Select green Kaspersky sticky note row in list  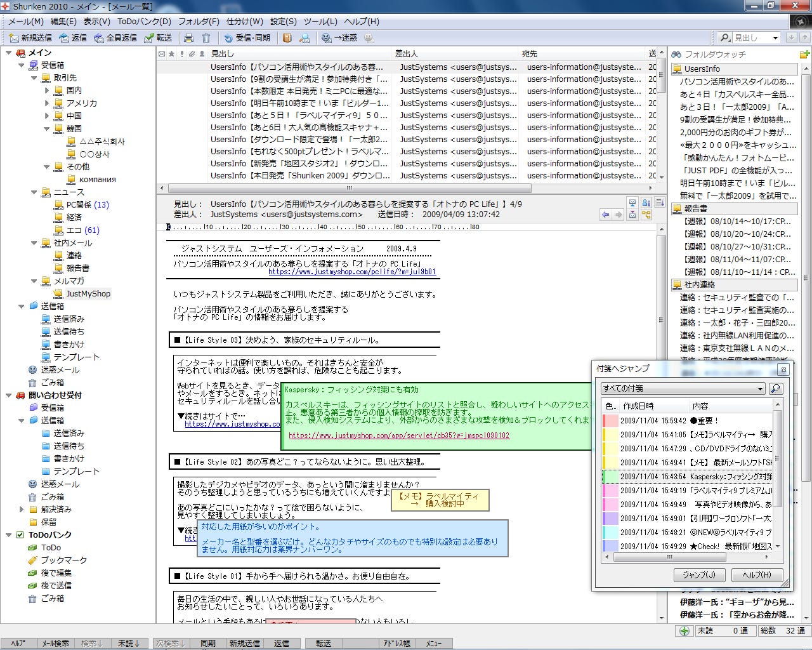pos(687,476)
